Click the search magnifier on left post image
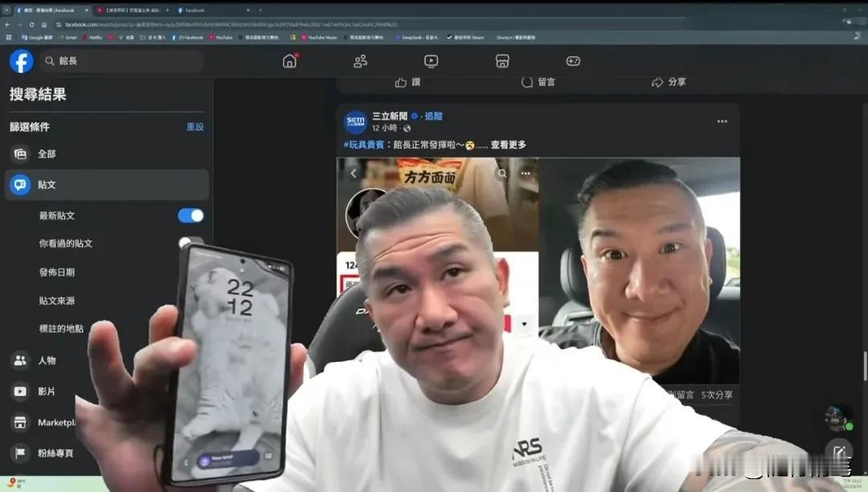The height and width of the screenshot is (492, 868). (502, 173)
